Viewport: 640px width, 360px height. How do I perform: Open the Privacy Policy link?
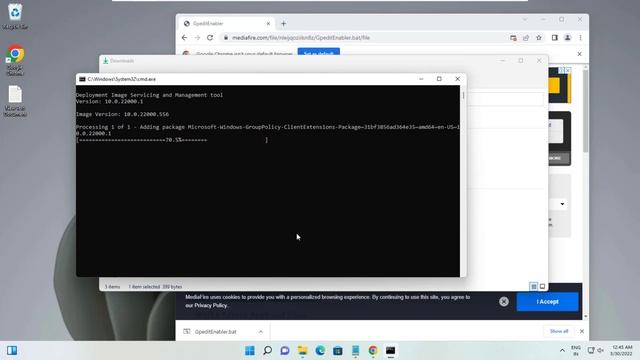pos(211,305)
